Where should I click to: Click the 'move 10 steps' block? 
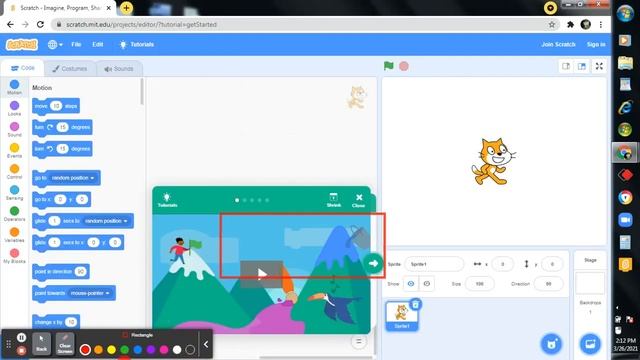(56, 106)
